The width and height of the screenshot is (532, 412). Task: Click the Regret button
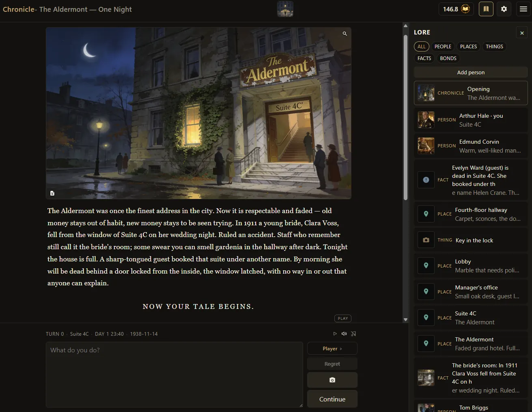(332, 364)
